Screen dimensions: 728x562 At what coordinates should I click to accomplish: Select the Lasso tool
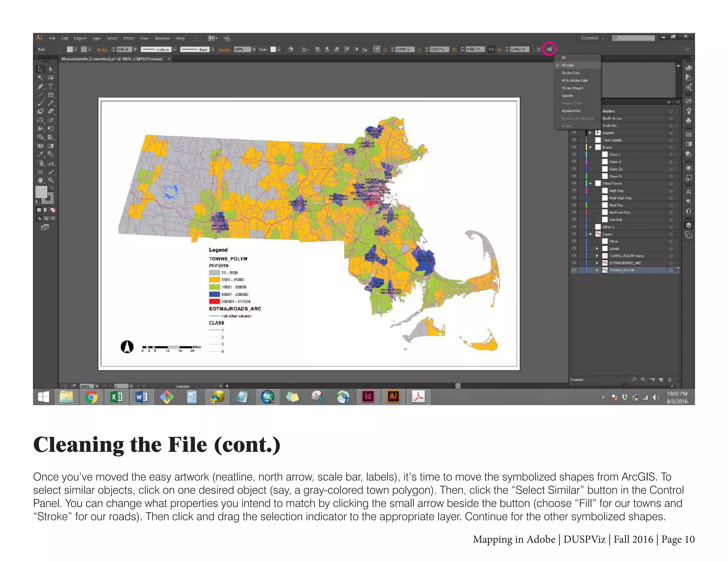(51, 78)
